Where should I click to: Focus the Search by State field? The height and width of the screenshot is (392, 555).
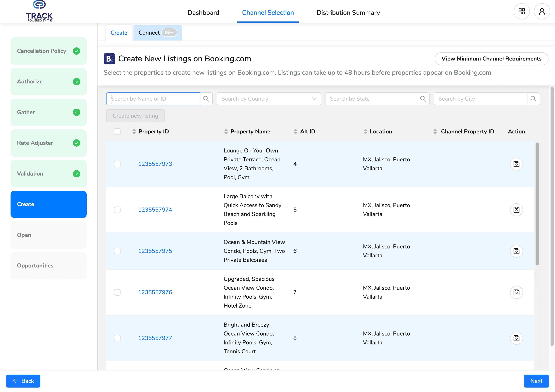click(371, 99)
